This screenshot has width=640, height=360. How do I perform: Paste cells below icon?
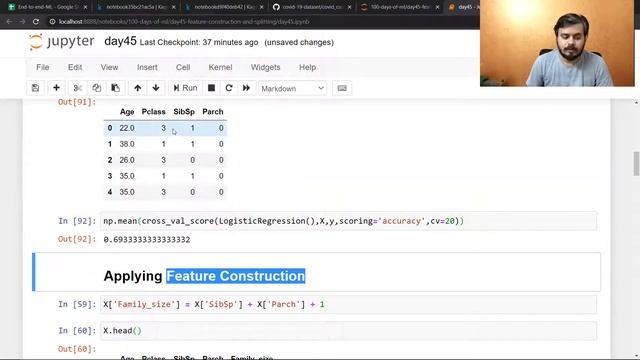[116, 88]
